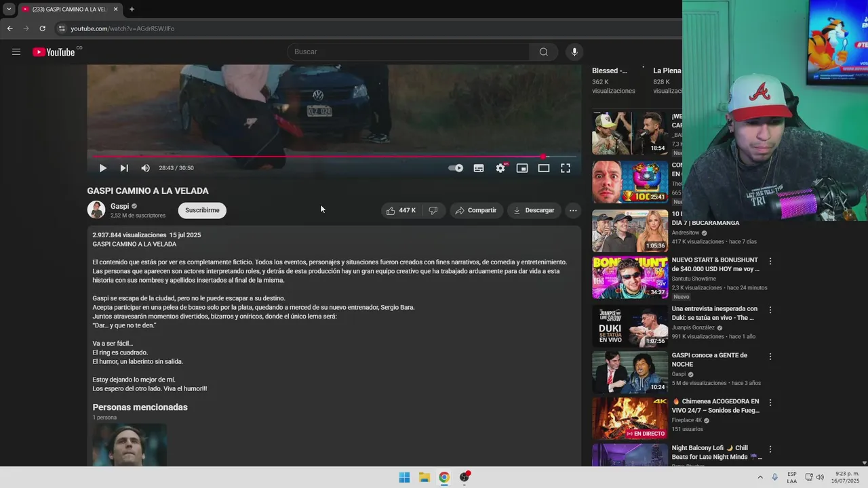Open options for GENTE de NOCHE video
This screenshot has height=488, width=868.
pos(770,357)
